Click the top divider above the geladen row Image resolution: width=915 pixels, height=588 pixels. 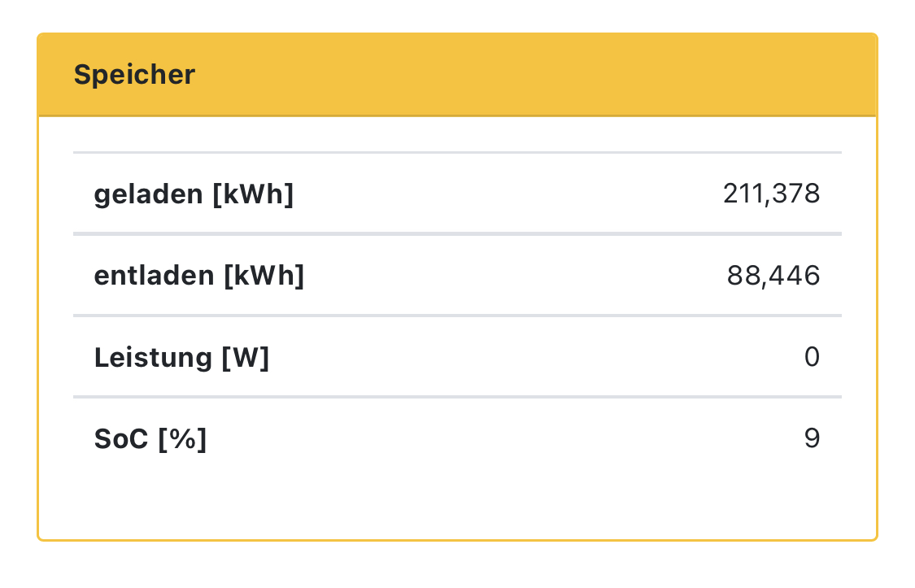[457, 152]
